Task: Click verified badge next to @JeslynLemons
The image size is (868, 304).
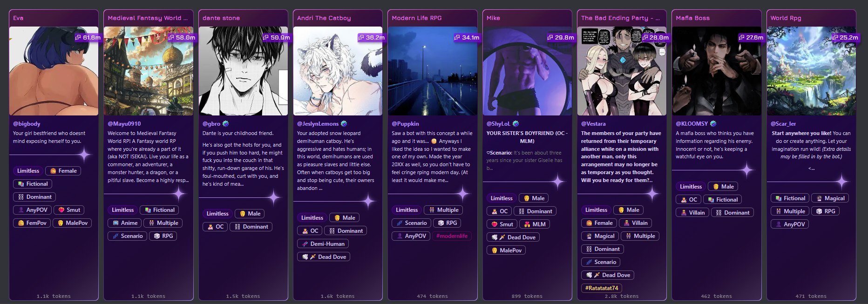Action: (x=344, y=124)
